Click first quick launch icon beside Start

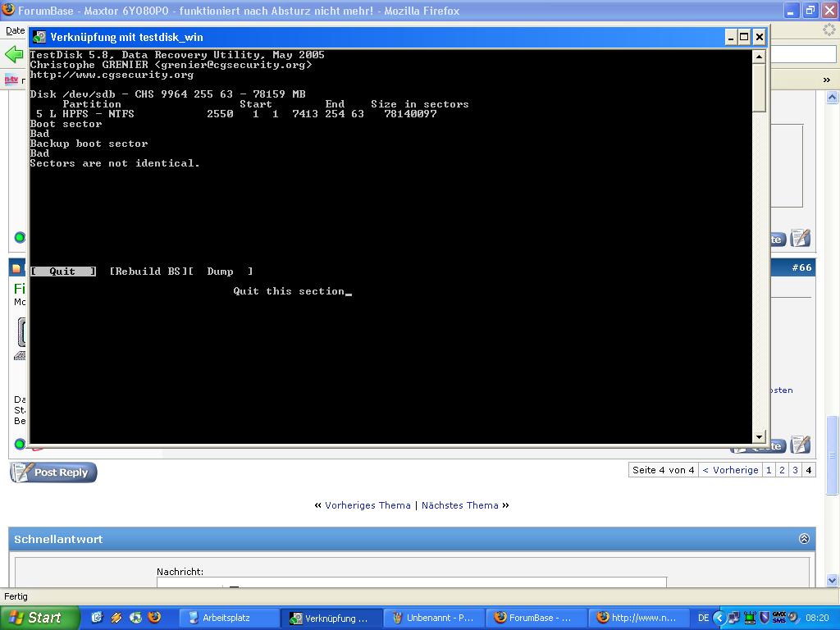click(97, 617)
